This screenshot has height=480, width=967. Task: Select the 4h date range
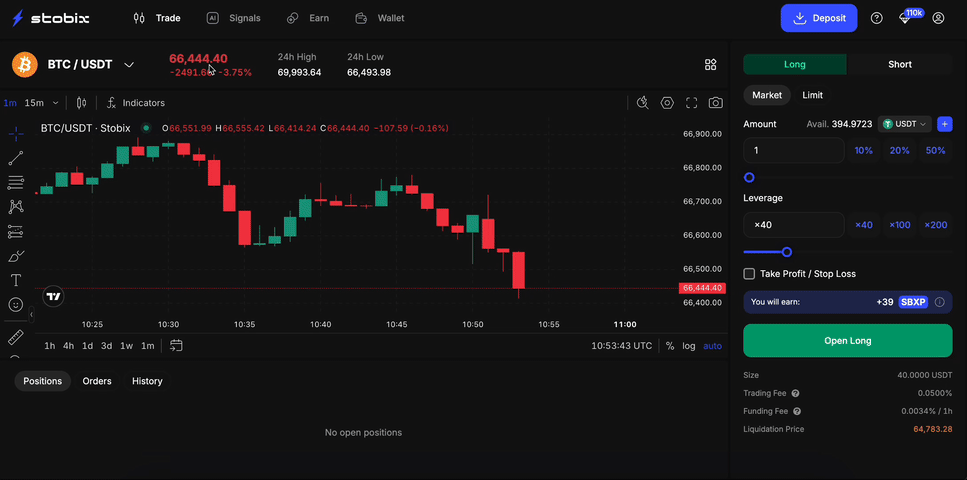(x=68, y=346)
